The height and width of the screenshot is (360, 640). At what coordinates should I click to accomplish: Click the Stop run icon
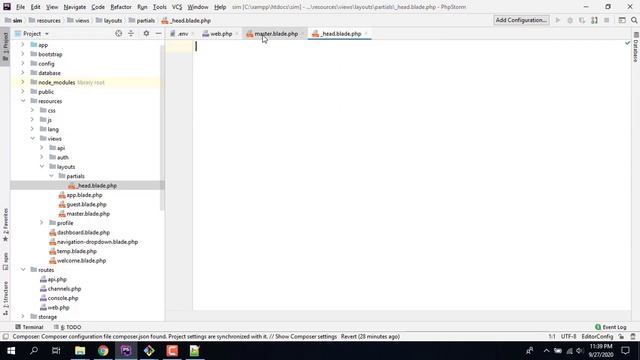(607, 20)
